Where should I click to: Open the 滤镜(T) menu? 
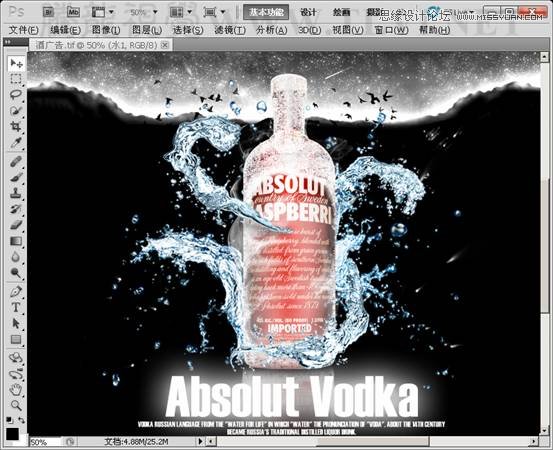coord(230,30)
